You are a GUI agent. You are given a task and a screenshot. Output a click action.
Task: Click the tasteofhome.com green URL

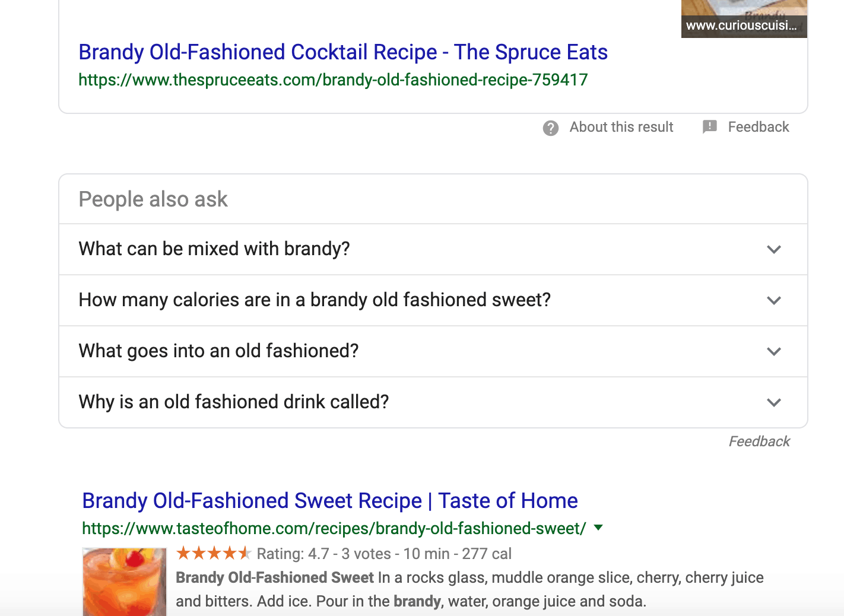[333, 528]
